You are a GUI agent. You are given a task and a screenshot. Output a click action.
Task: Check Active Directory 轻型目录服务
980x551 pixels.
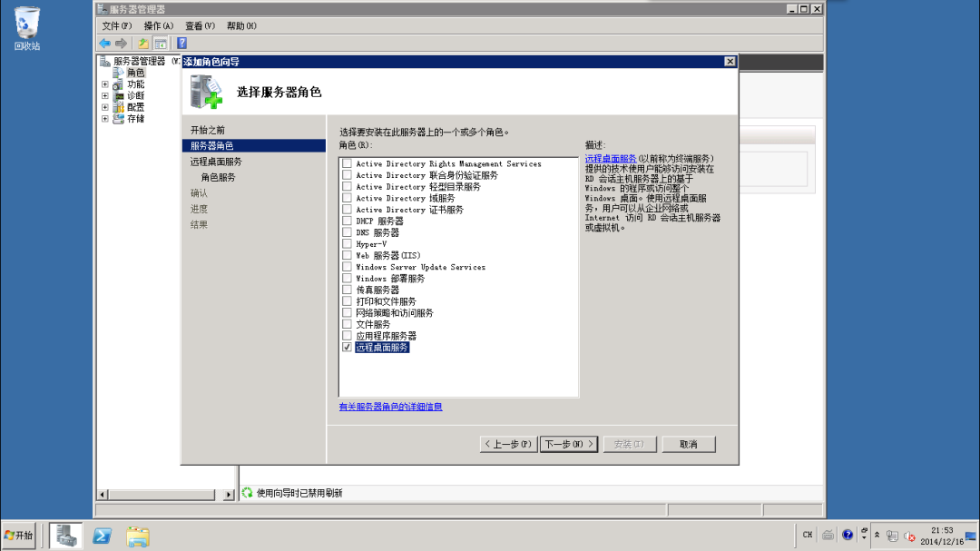(x=347, y=186)
